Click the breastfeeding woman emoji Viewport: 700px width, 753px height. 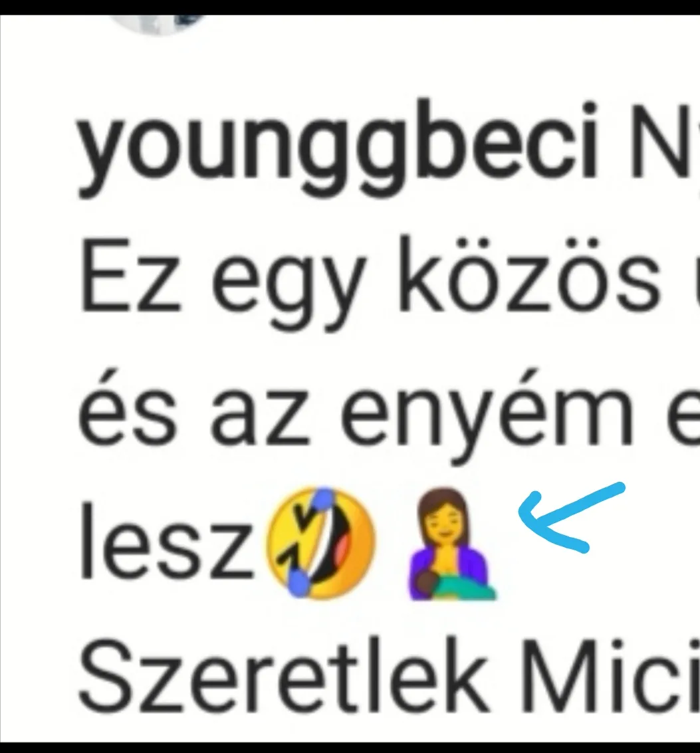click(x=451, y=544)
